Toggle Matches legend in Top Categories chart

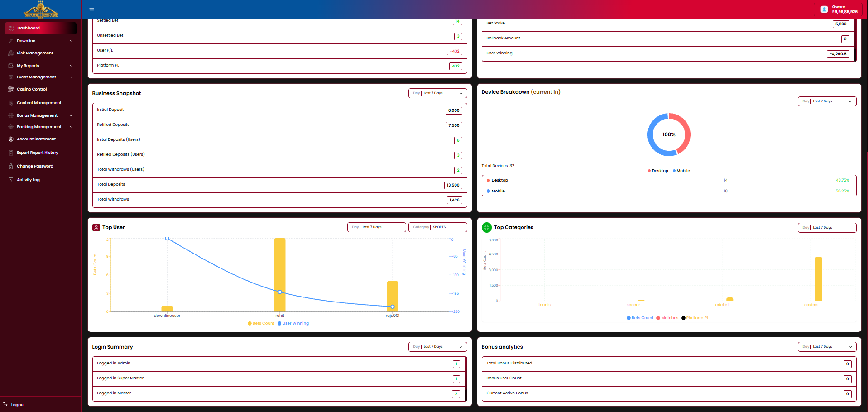point(667,318)
